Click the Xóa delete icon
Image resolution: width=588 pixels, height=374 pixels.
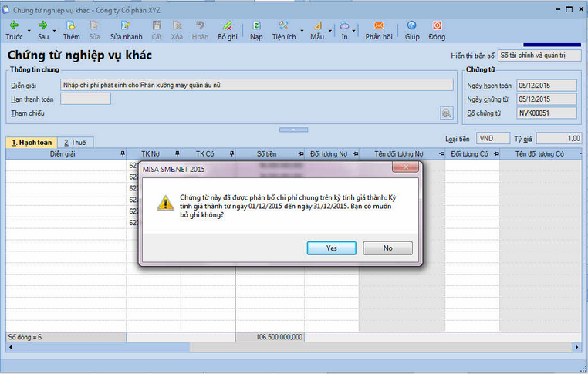point(177,30)
